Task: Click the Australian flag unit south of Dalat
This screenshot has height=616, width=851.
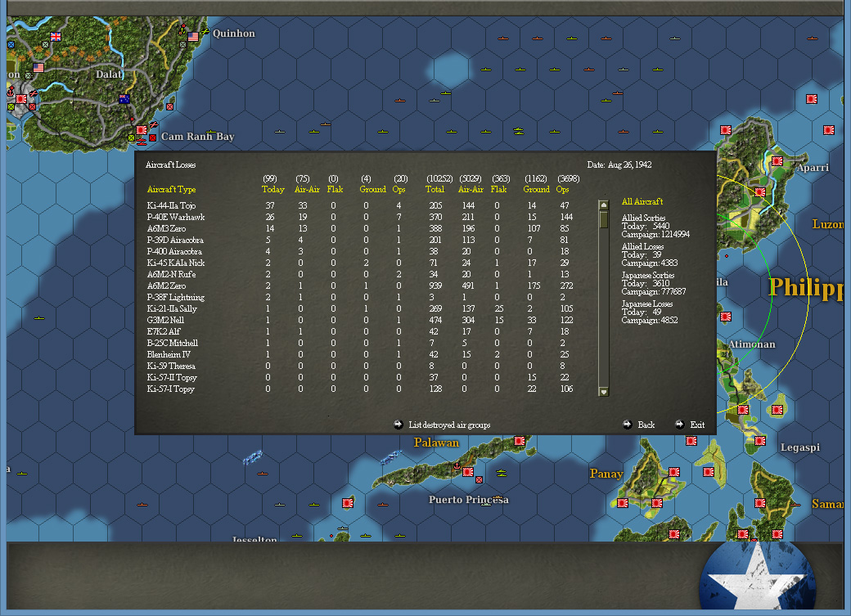Action: [x=124, y=98]
